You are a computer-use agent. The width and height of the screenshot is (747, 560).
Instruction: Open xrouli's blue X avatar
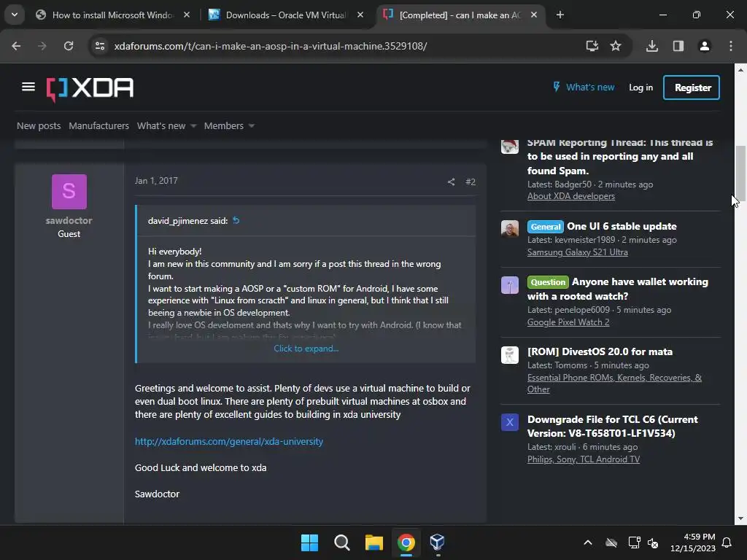[510, 422]
